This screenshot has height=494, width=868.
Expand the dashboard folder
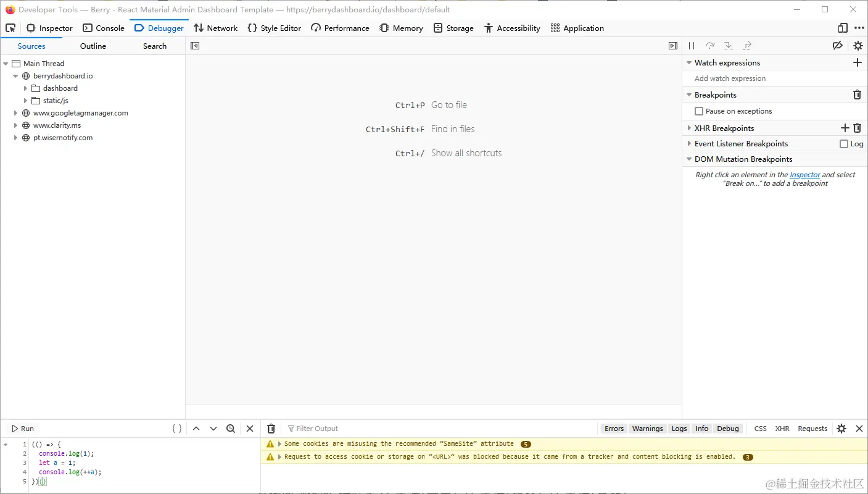26,88
